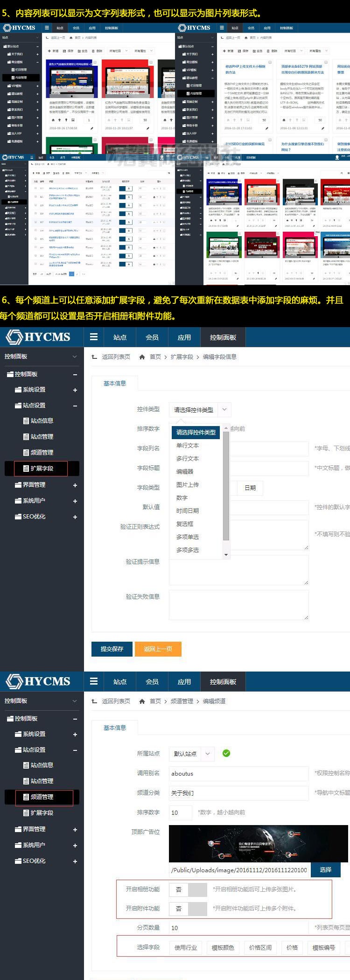
Task: Click the control type list scrollbar down arrow
Action: point(226,555)
